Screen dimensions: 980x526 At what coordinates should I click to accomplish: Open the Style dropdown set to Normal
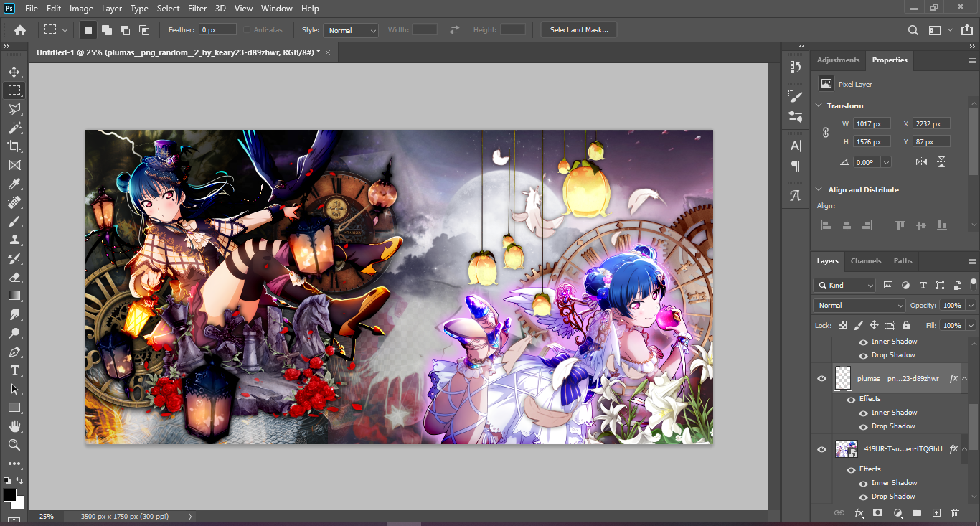click(351, 30)
